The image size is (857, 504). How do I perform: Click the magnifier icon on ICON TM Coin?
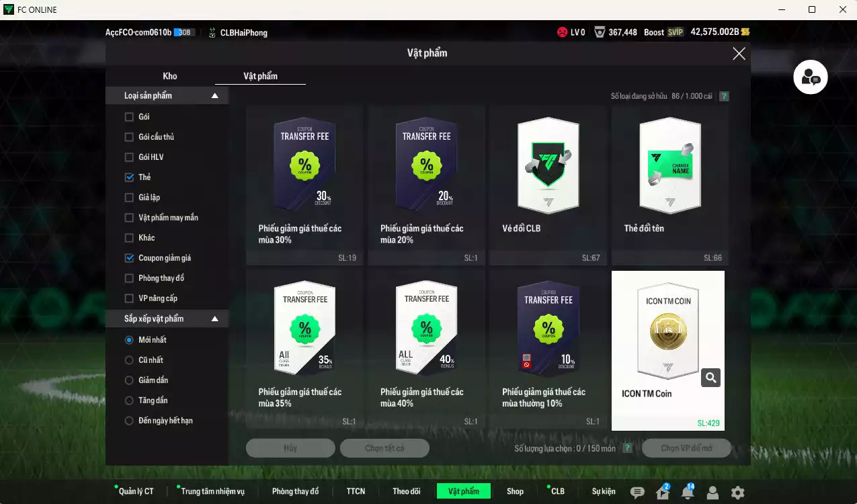(x=710, y=378)
